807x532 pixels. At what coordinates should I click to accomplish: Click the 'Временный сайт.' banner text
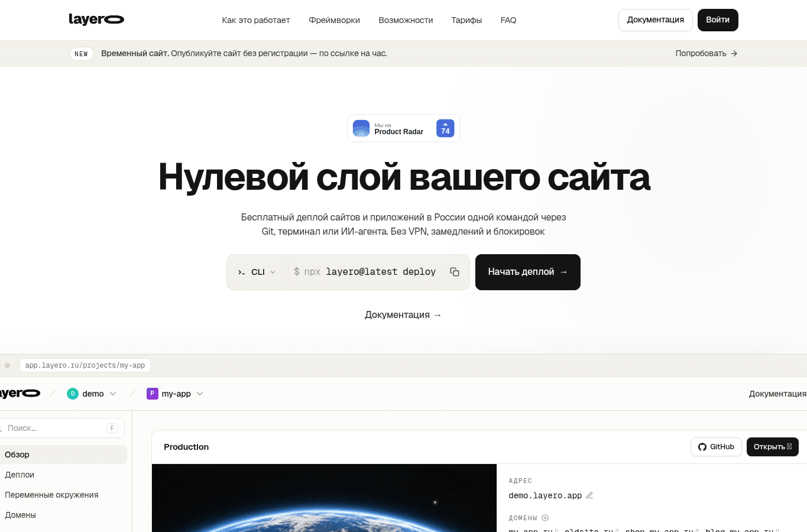135,53
